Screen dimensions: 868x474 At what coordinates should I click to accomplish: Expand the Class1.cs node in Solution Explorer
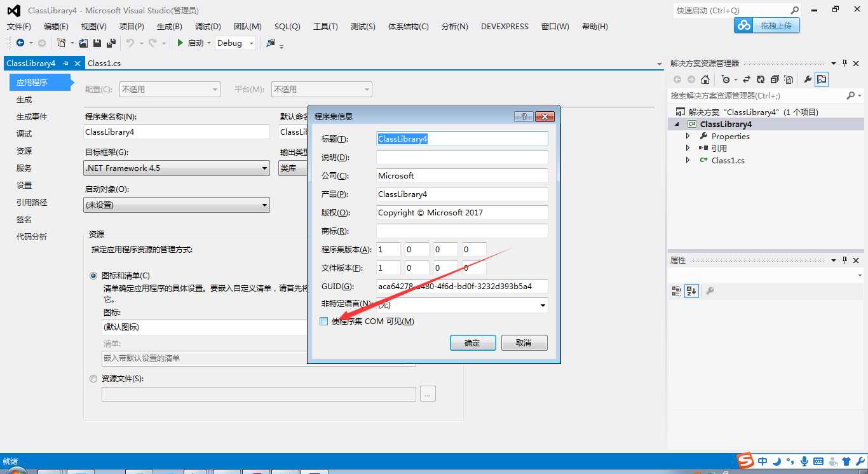(688, 160)
